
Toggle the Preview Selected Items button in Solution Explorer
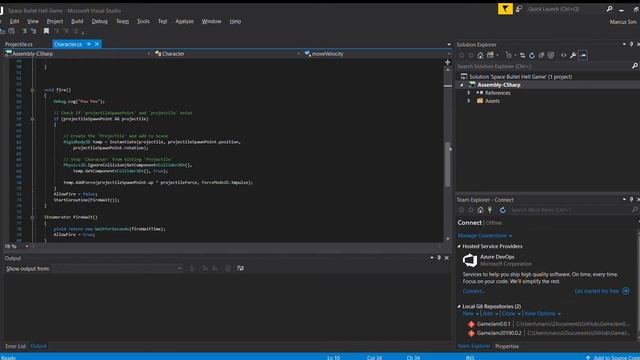[x=583, y=55]
